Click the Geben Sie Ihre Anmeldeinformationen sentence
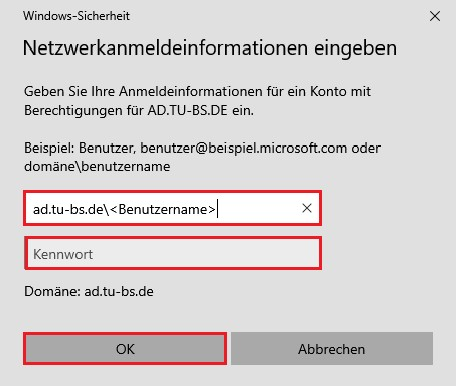 197,101
